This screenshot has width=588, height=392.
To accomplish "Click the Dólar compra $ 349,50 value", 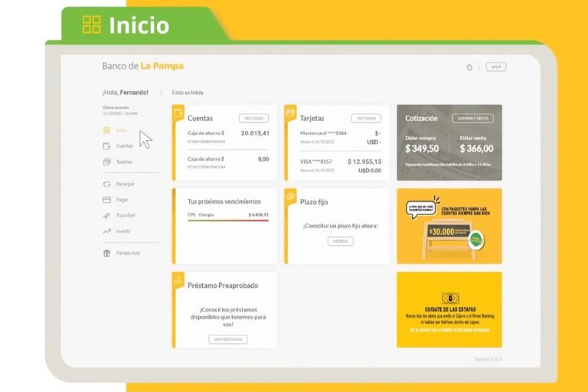I will [x=422, y=149].
